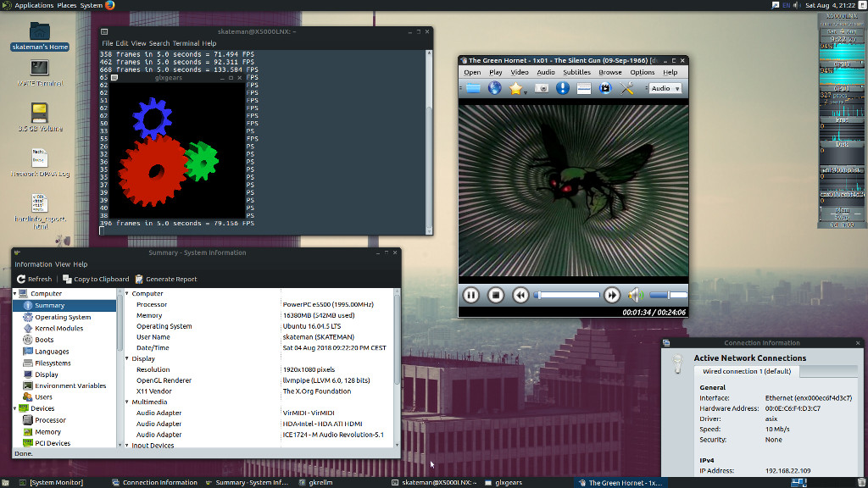Open the 3.5 GB Volume desktop icon
Viewport: 868px width, 488px height.
pyautogui.click(x=40, y=118)
